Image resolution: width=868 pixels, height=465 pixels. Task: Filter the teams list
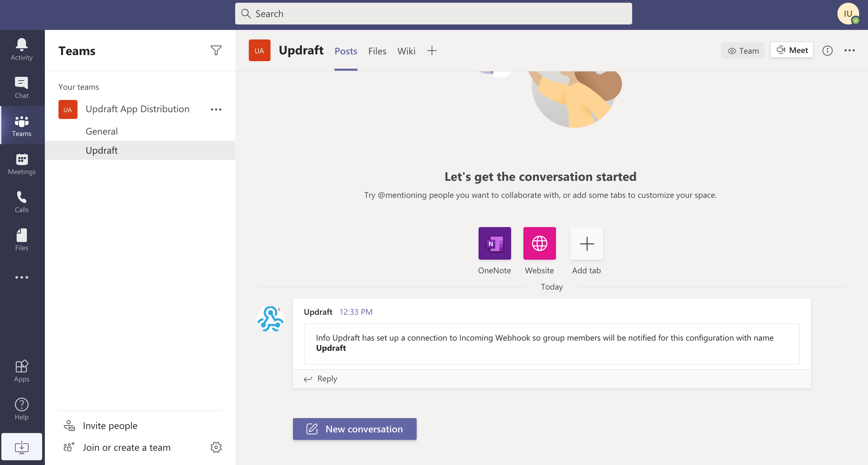216,50
